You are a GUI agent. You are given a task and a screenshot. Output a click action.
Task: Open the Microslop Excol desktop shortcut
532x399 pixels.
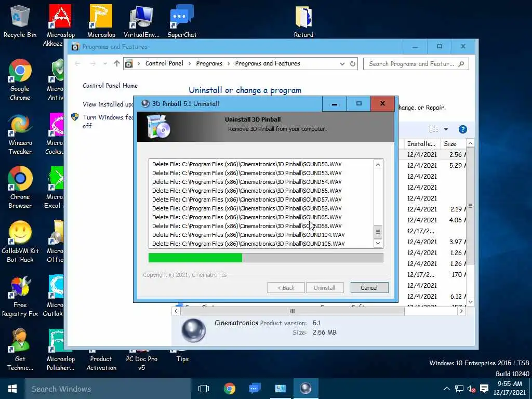tap(54, 188)
